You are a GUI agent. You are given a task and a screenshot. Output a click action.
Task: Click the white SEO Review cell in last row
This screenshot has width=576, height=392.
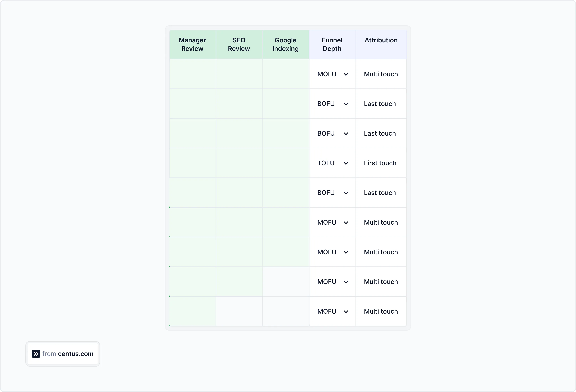pyautogui.click(x=239, y=311)
